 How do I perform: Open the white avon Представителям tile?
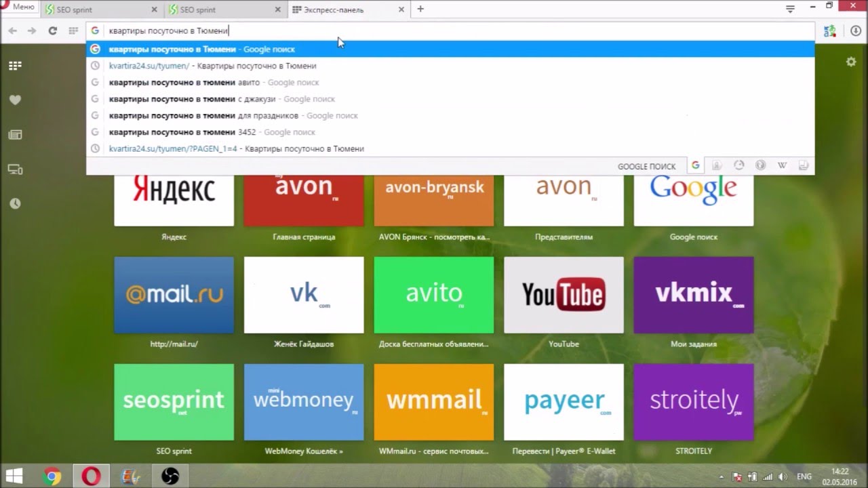(x=564, y=200)
